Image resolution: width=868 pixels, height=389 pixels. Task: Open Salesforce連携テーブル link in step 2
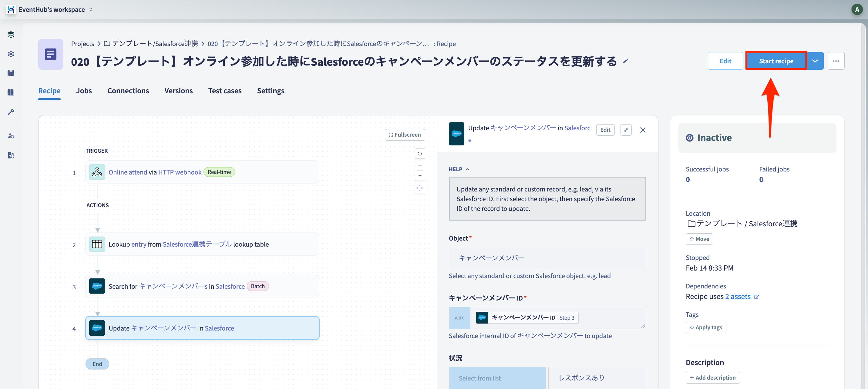point(197,244)
